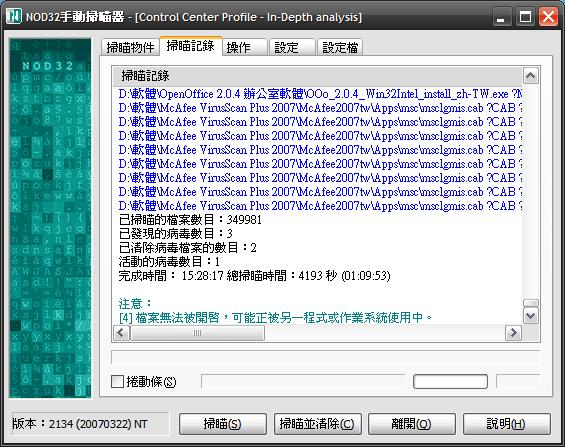565x447 pixels.
Task: Click the 掃瞄並清除(C) button
Action: pos(317,424)
